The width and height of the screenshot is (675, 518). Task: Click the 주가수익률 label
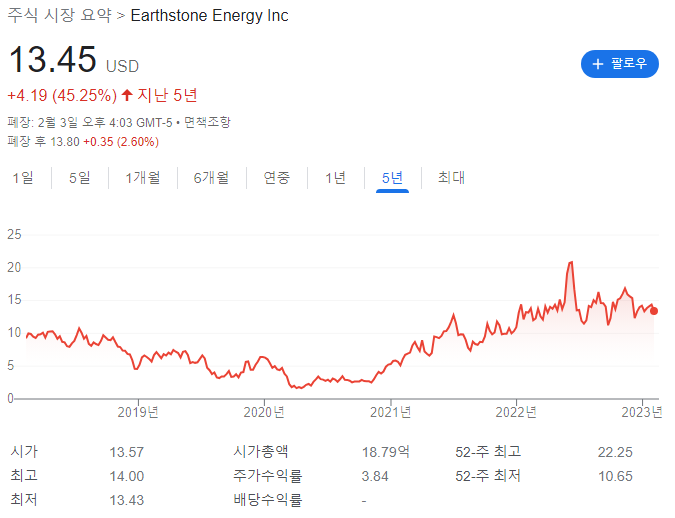[268, 476]
